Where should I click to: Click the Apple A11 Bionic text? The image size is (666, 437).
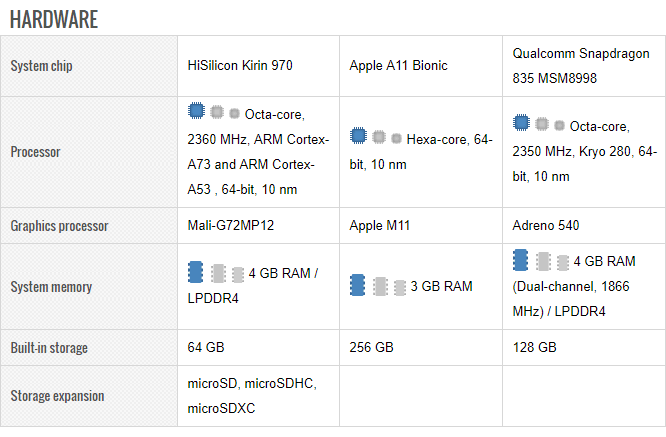(x=398, y=66)
